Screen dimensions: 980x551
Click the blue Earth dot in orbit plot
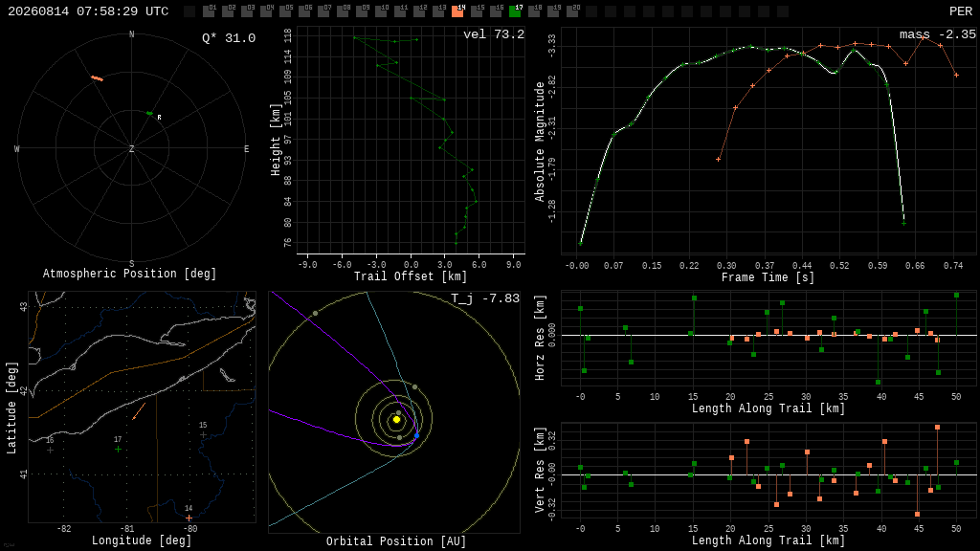pos(416,435)
